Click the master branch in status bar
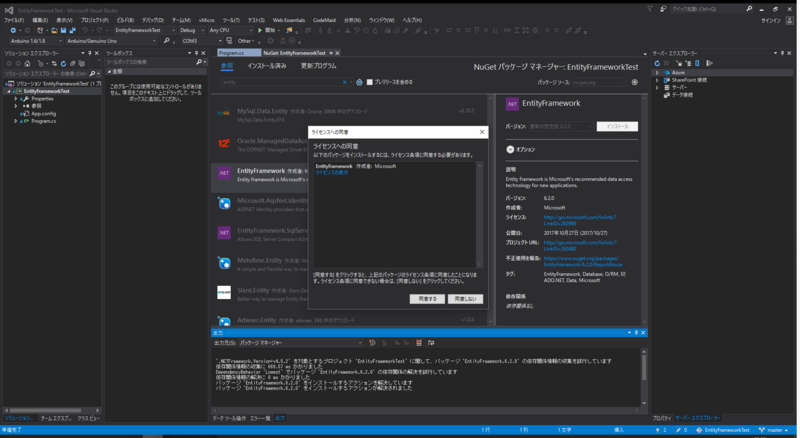The image size is (800, 438). click(774, 430)
